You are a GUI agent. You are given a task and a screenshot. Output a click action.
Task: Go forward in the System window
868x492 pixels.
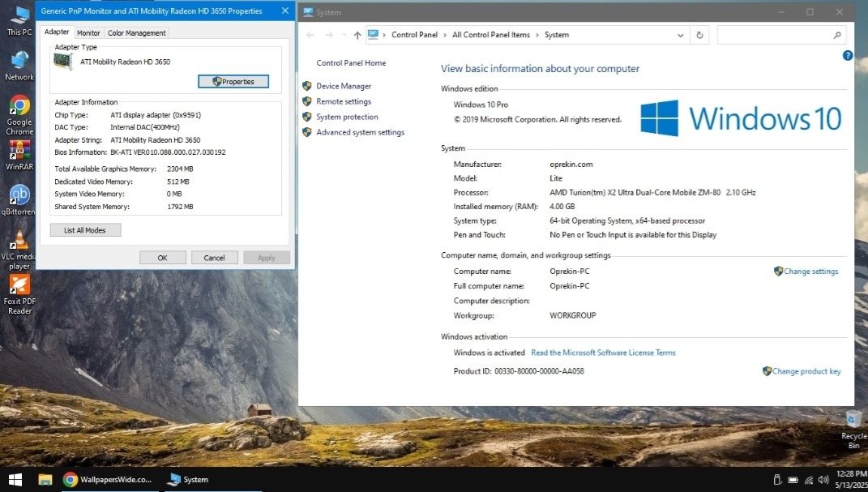329,35
